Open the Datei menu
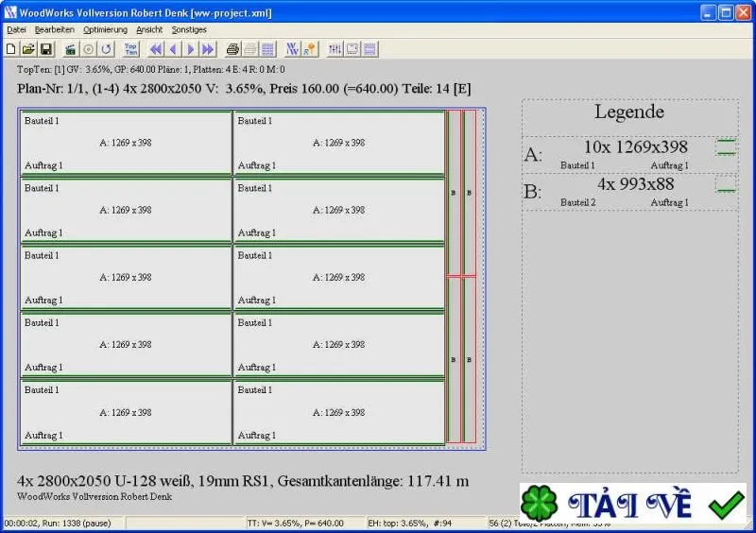The height and width of the screenshot is (533, 756). click(16, 30)
